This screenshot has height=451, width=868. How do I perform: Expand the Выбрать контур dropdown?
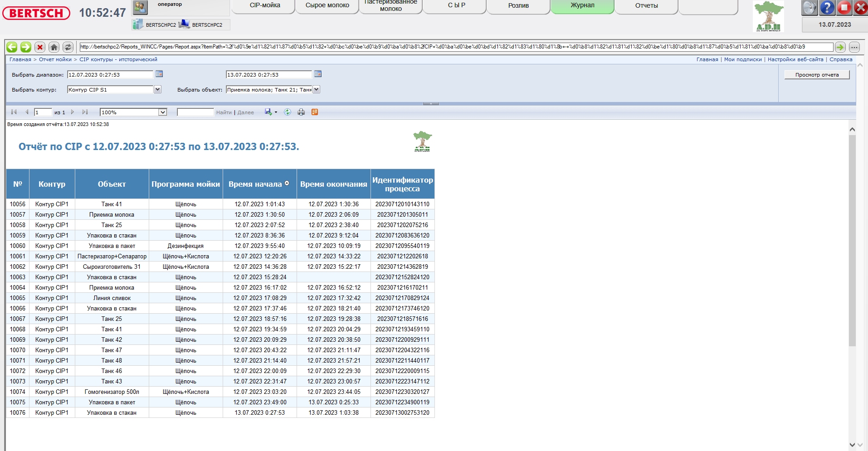click(158, 90)
